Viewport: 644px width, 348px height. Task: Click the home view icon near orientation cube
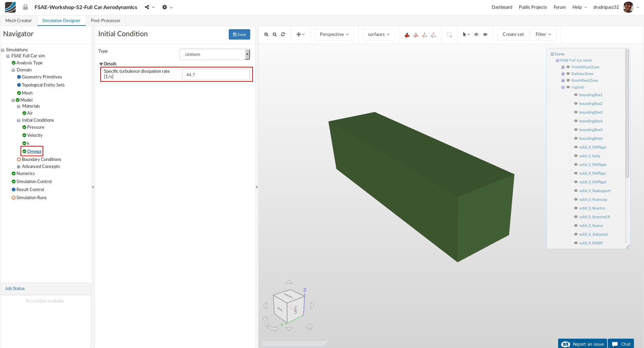click(309, 327)
